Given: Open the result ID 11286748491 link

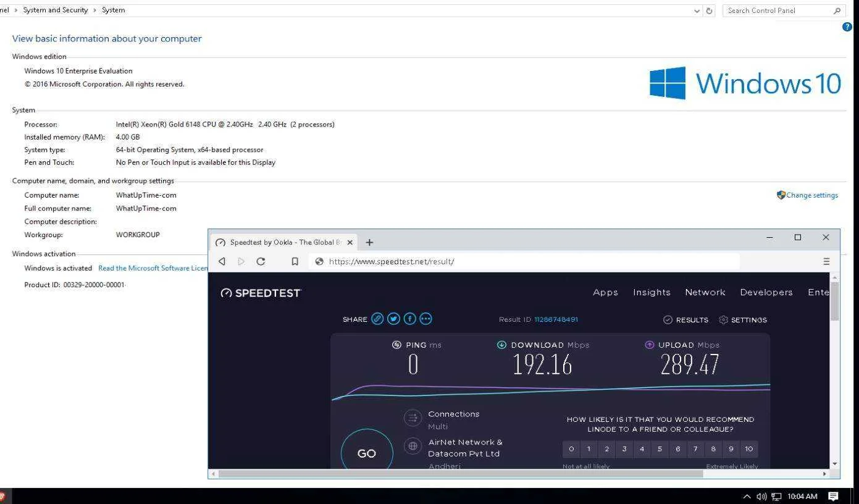Looking at the screenshot, I should 556,319.
